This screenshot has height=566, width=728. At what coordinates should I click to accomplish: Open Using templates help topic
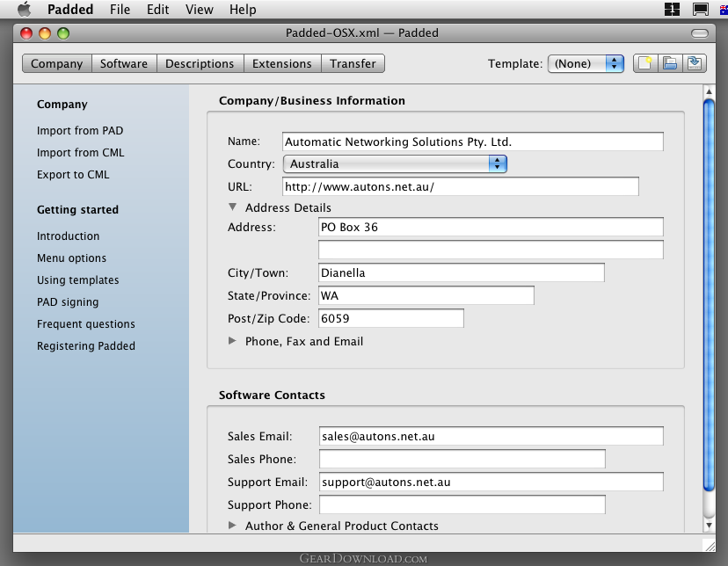78,280
